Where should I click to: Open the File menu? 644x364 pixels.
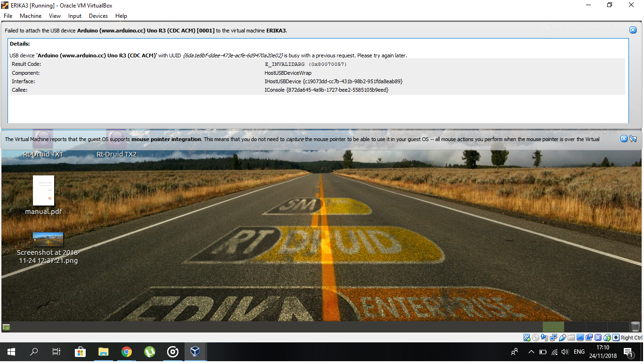point(8,16)
